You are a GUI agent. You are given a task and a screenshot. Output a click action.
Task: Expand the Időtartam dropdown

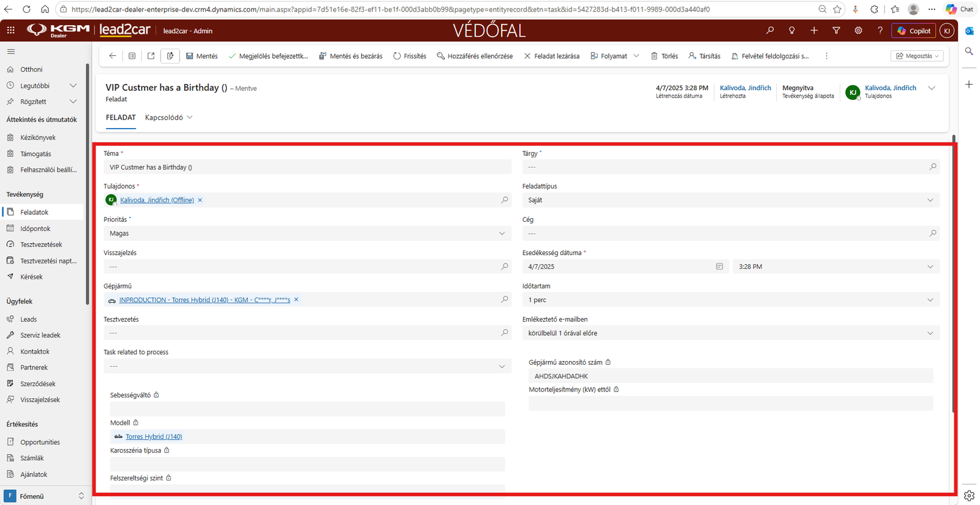731,300
